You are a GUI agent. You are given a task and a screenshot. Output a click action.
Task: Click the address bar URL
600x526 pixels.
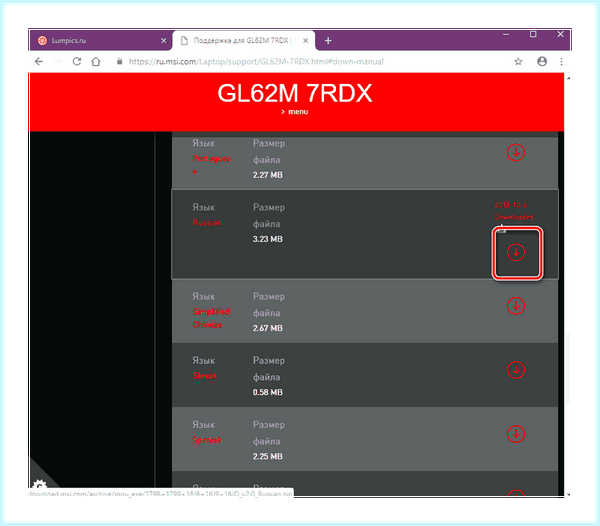point(256,62)
